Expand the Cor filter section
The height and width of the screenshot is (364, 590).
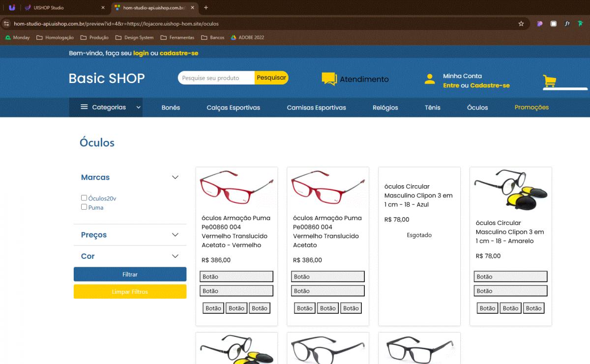175,256
